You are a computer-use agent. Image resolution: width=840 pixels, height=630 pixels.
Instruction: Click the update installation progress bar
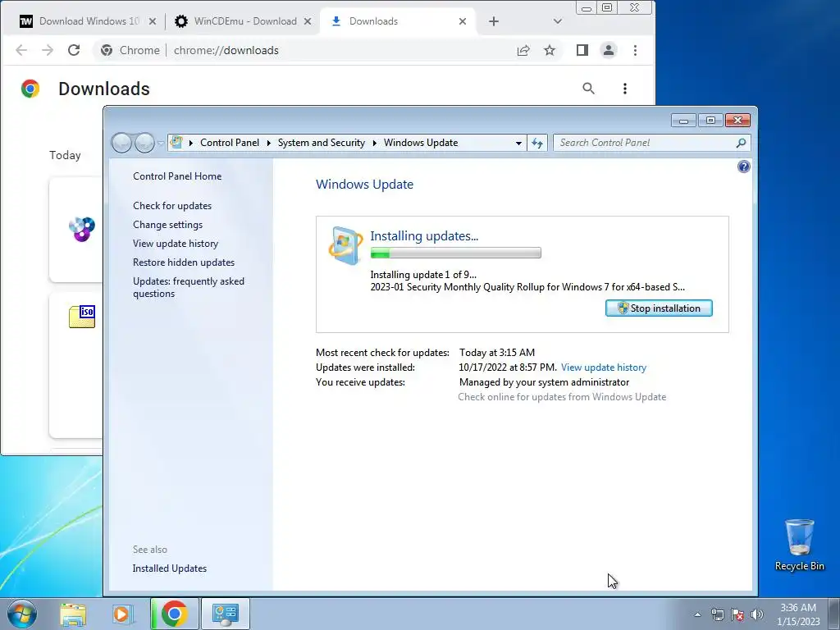[455, 253]
